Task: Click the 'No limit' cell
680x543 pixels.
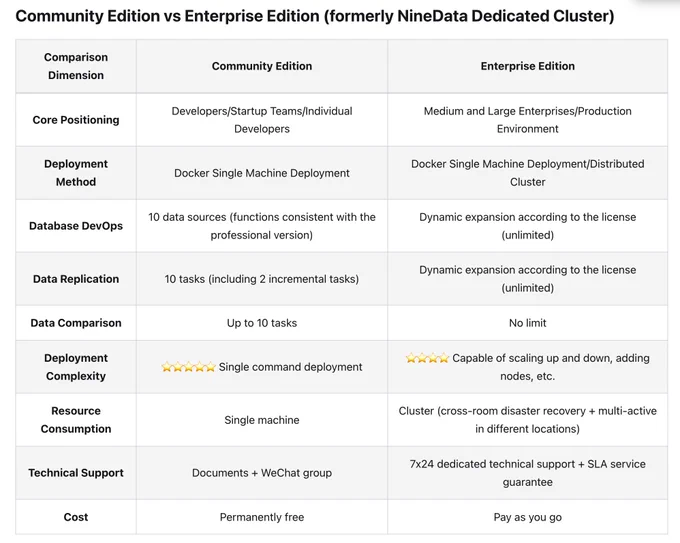Action: [527, 323]
